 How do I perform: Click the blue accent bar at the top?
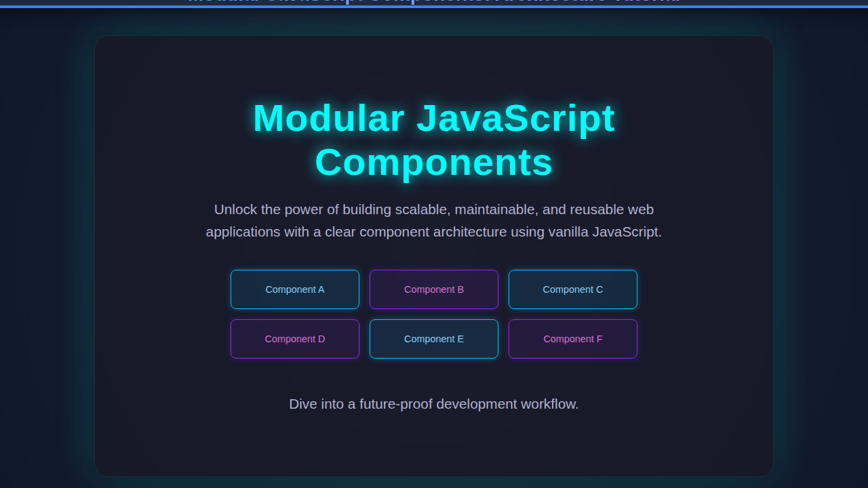pos(434,7)
